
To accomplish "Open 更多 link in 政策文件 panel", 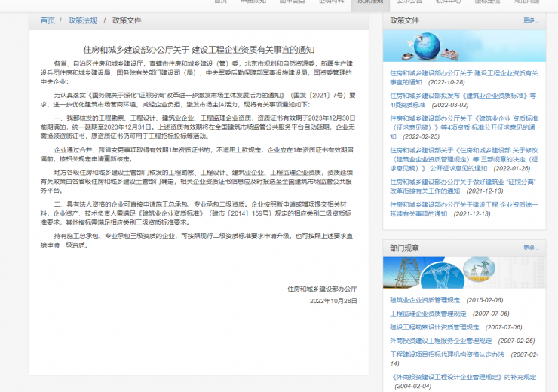I will click(531, 20).
